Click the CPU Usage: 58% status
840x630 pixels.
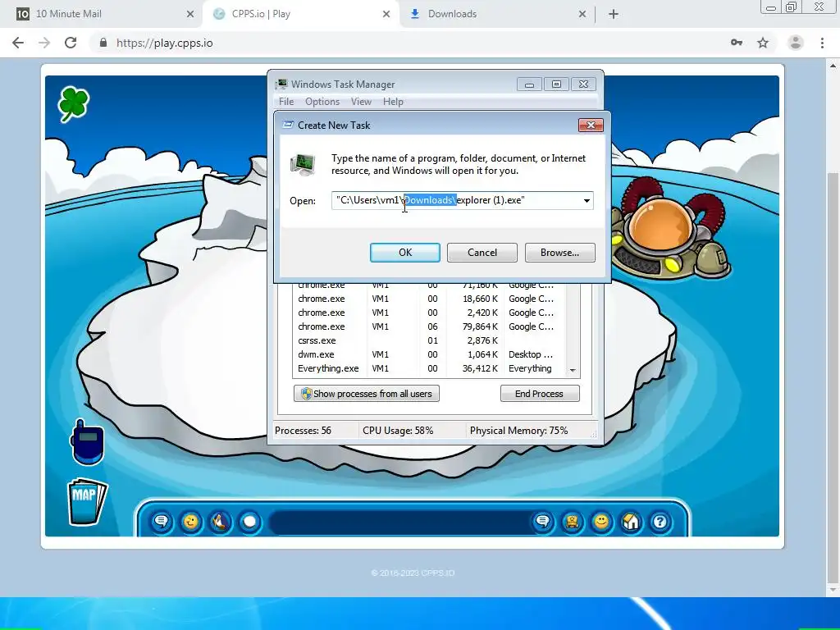click(x=398, y=431)
